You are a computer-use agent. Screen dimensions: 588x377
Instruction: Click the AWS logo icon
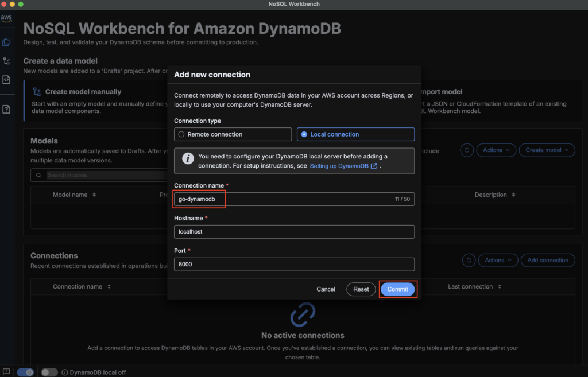6,18
